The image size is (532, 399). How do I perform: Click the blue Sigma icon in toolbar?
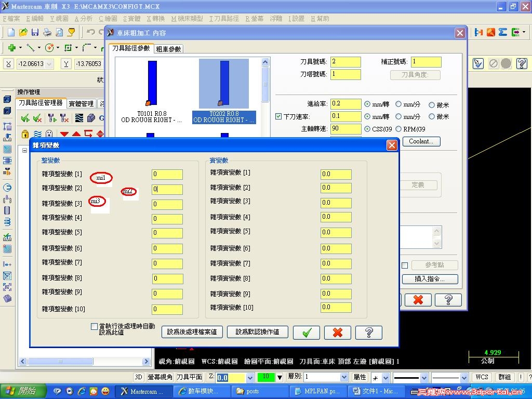[x=503, y=32]
